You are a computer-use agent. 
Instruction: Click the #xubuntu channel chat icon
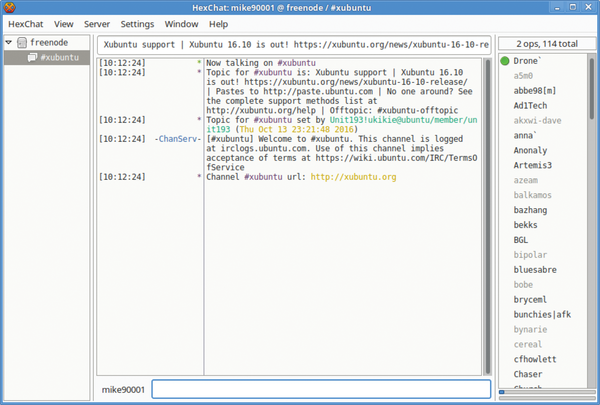point(33,57)
